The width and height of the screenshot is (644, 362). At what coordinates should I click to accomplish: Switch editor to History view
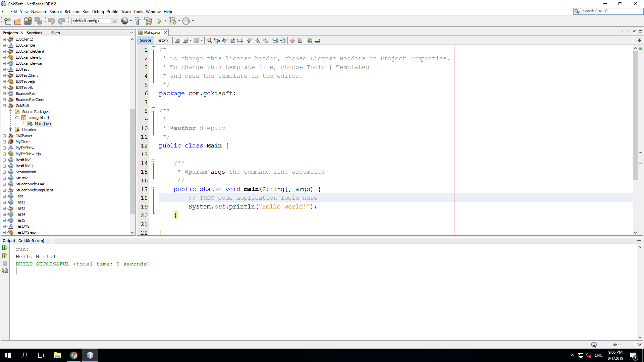click(x=162, y=40)
